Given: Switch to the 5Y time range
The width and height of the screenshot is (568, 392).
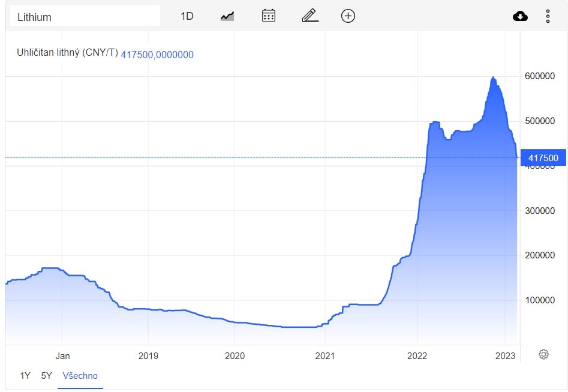Looking at the screenshot, I should point(46,376).
